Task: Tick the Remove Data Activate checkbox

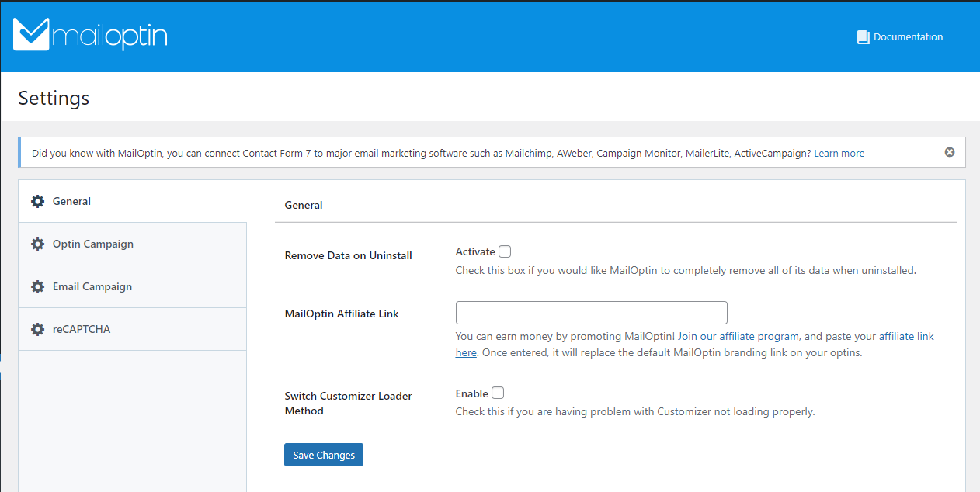Action: (x=505, y=251)
